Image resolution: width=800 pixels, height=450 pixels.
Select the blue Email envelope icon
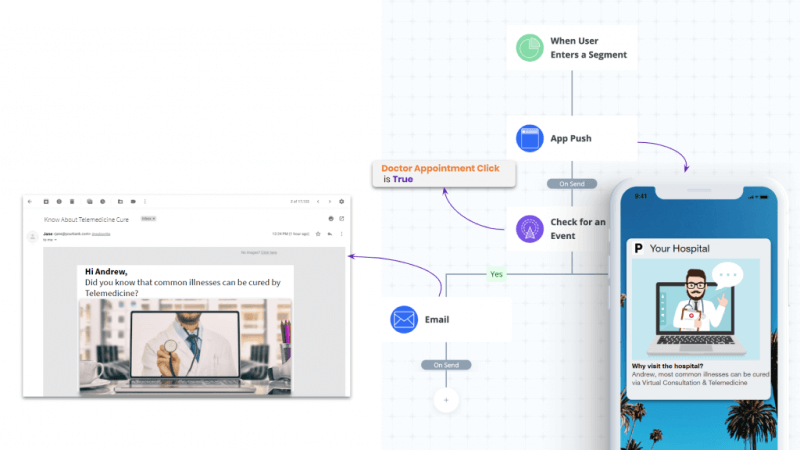tap(405, 320)
